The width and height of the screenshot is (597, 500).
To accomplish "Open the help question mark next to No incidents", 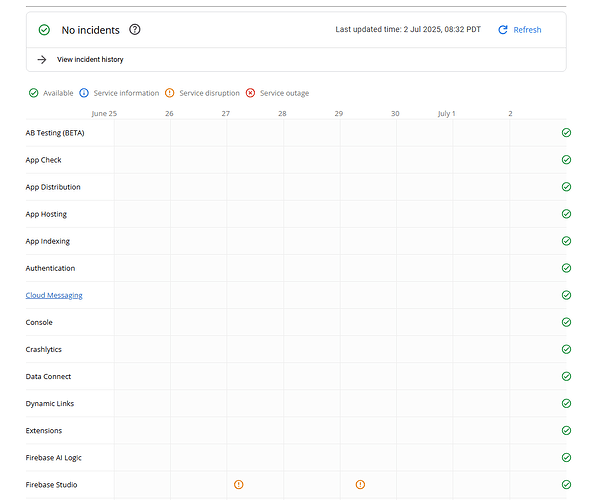I will (135, 29).
